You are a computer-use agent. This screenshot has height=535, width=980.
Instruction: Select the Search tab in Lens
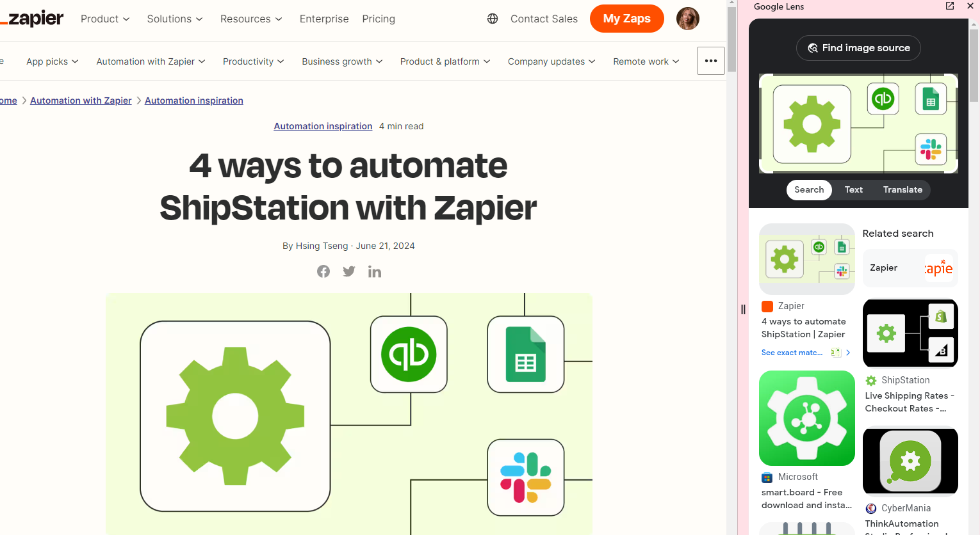tap(809, 189)
